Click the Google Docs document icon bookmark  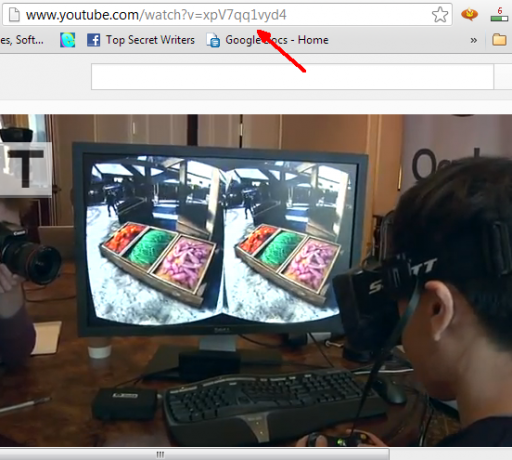[x=213, y=40]
